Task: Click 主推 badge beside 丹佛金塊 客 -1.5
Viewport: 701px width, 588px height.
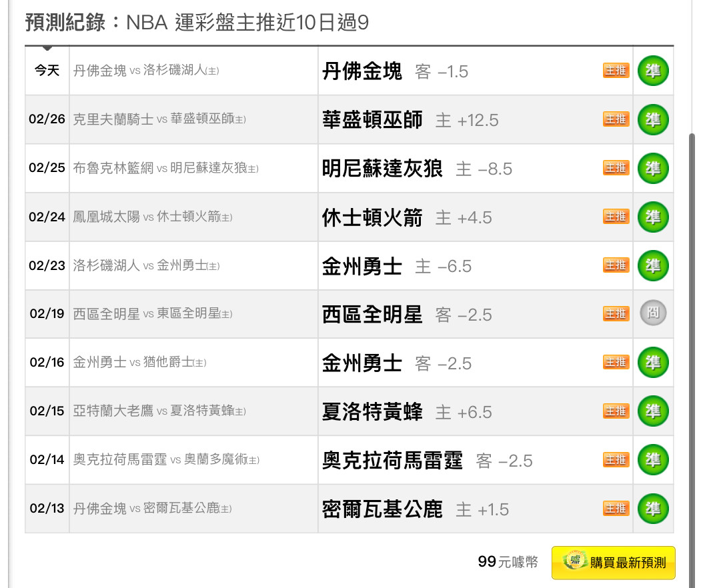Action: (616, 71)
